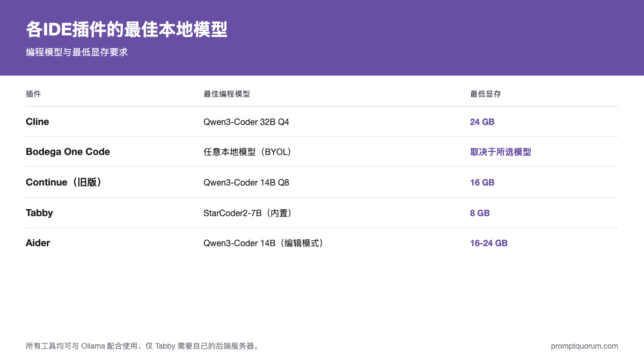
Task: Click the 16 GB value
Action: 482,182
